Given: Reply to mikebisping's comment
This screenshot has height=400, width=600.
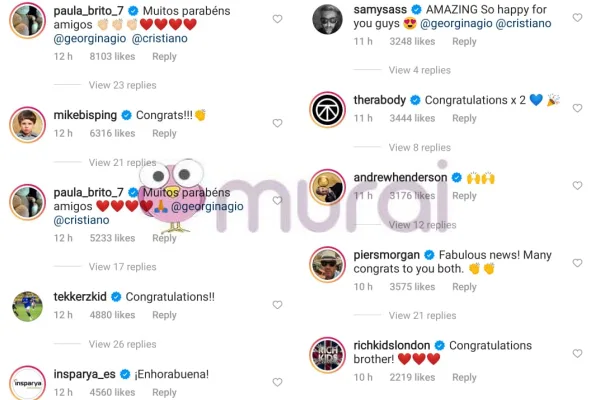Looking at the screenshot, I should pos(164,133).
